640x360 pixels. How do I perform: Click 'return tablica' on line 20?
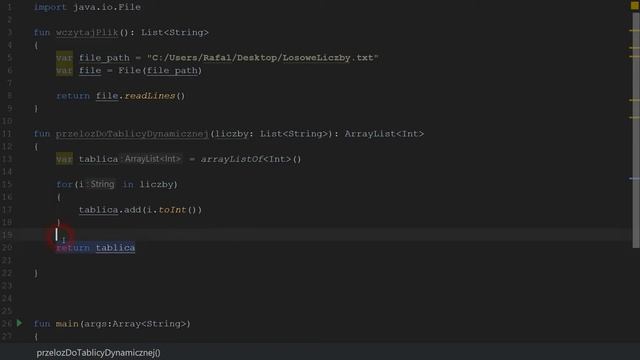click(x=96, y=247)
